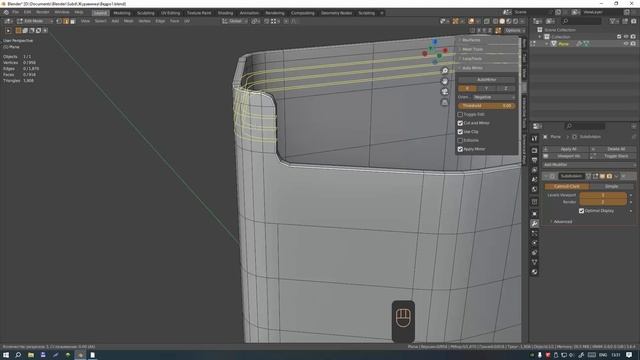Open Windows taskbar search

point(18,355)
